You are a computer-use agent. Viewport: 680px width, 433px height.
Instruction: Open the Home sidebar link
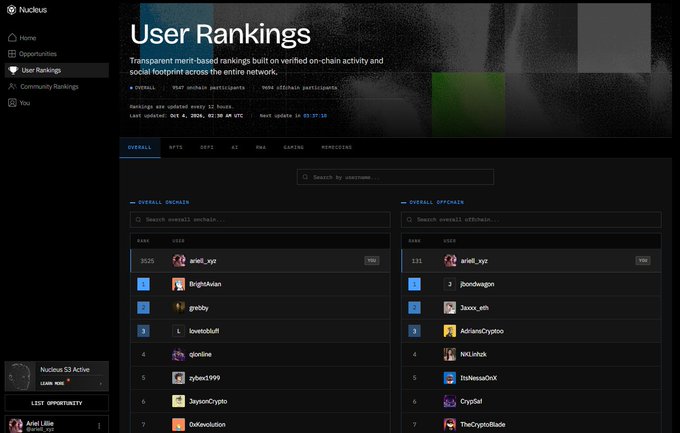pyautogui.click(x=28, y=38)
